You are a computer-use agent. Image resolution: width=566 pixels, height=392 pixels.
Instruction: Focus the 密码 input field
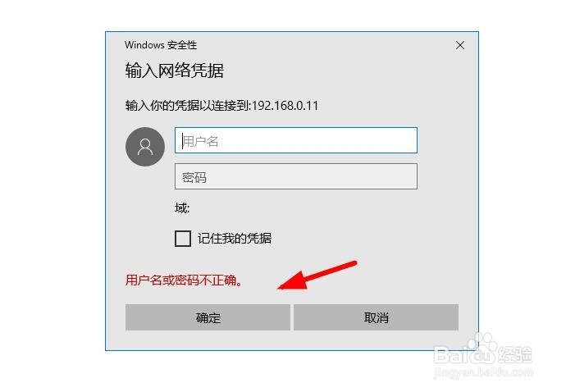point(296,176)
